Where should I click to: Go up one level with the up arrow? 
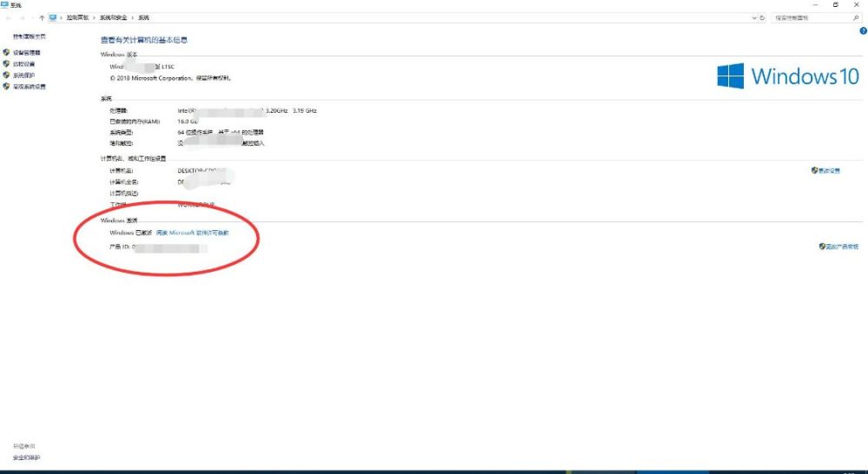point(42,17)
